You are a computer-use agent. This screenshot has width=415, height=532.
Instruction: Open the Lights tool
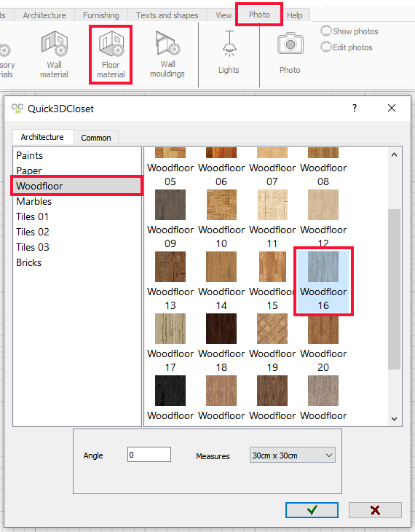[x=229, y=52]
